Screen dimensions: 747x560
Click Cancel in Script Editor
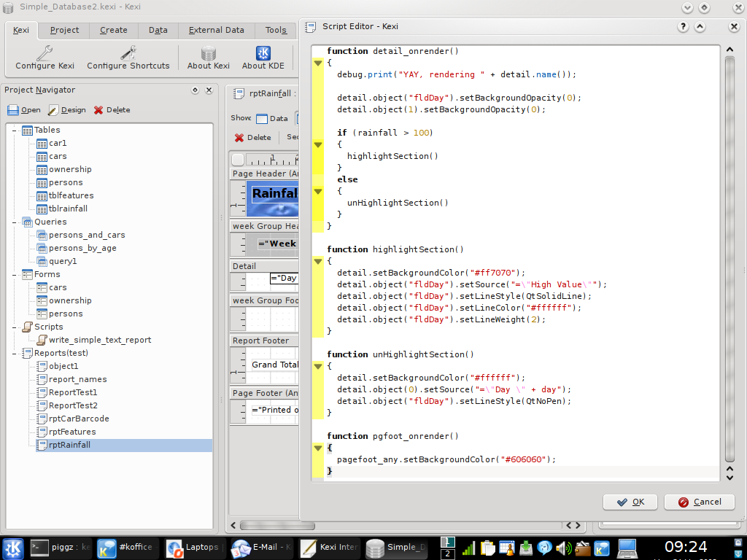(x=699, y=502)
